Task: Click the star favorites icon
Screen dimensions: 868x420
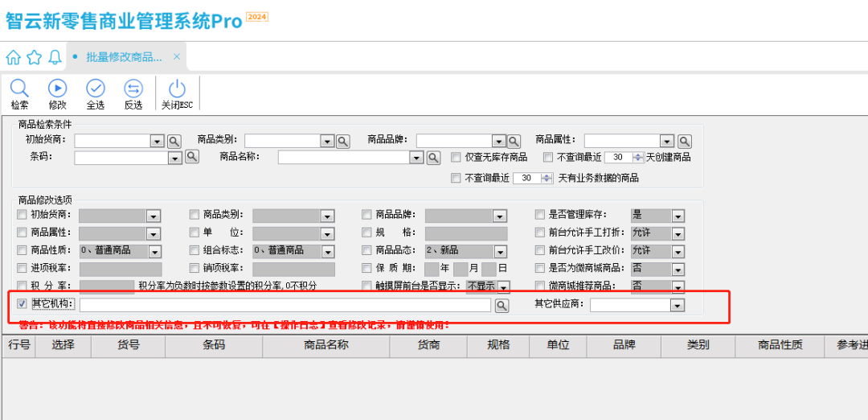Action: (34, 57)
